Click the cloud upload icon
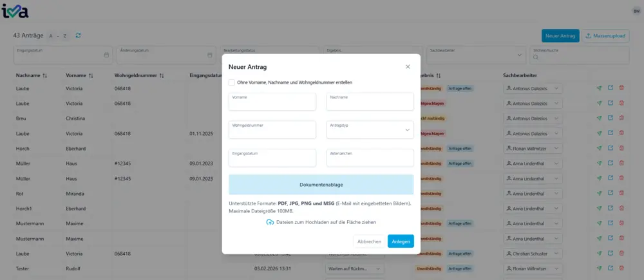 tap(270, 222)
